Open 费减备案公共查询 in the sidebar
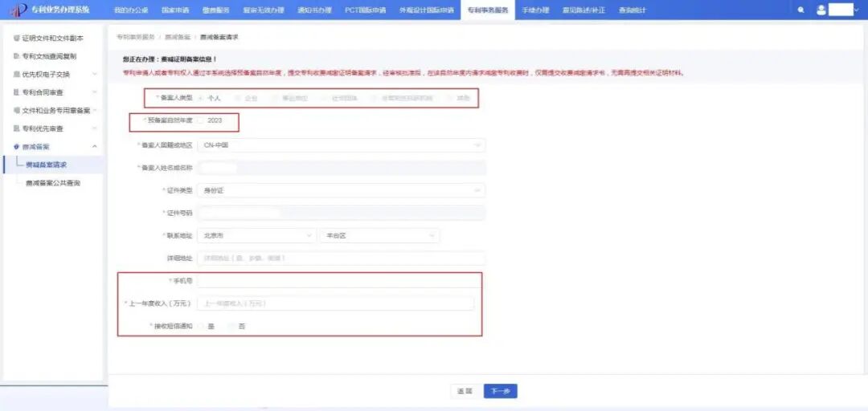 click(x=53, y=182)
